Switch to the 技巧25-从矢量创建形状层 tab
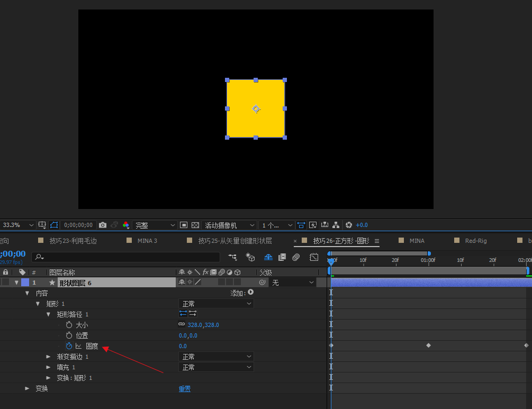Image resolution: width=532 pixels, height=409 pixels. coord(235,241)
